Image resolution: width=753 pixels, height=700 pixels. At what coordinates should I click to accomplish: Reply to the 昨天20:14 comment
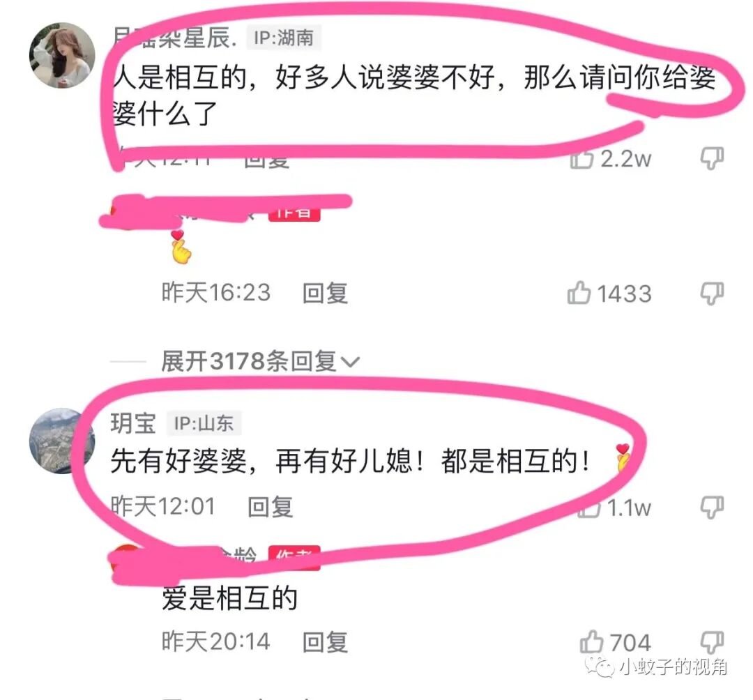coord(325,642)
